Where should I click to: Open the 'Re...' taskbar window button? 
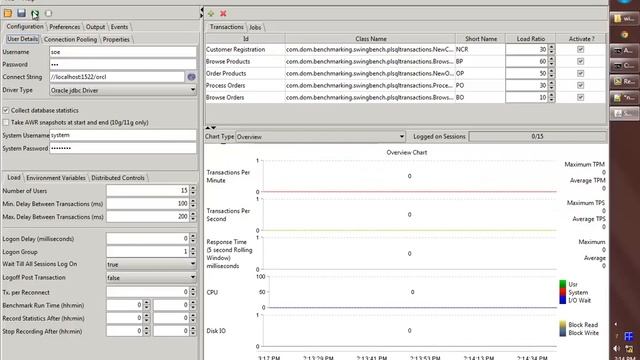pyautogui.click(x=624, y=82)
